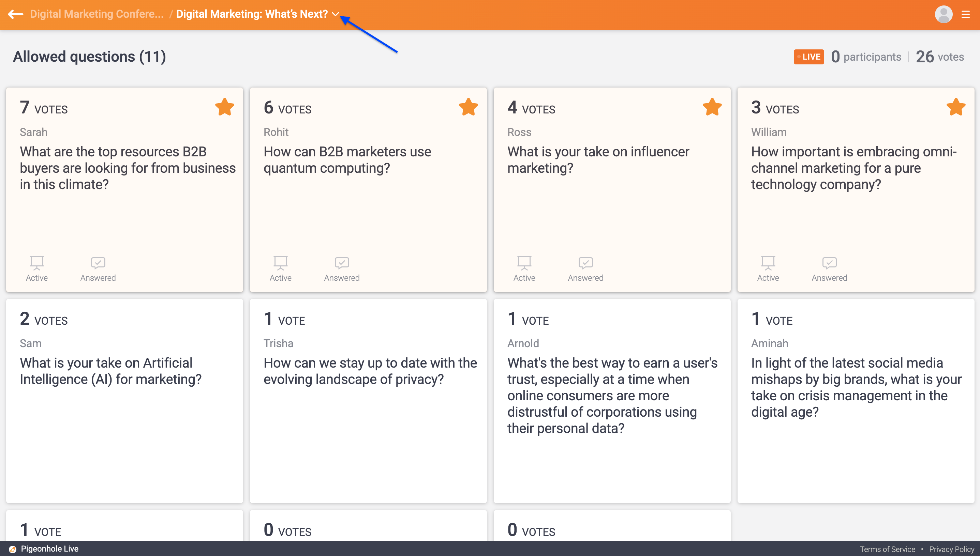Mark Rohit's question as Answered

click(x=342, y=269)
